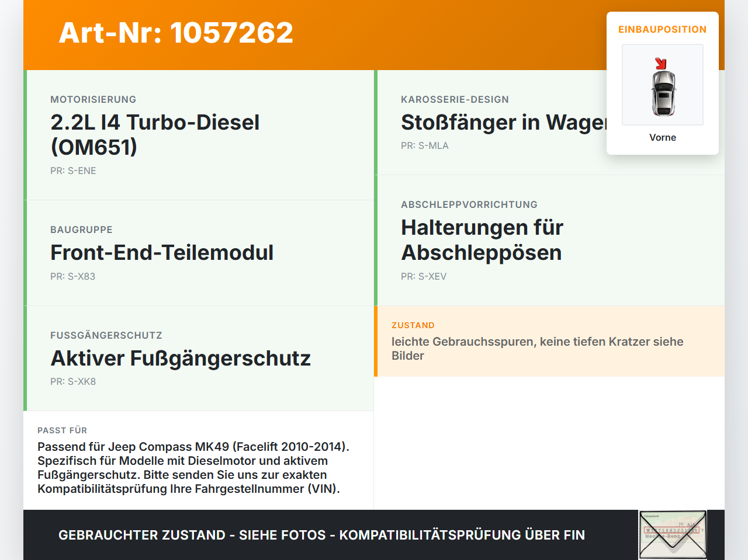Click the envelope VIN document icon
748x560 pixels.
click(673, 535)
